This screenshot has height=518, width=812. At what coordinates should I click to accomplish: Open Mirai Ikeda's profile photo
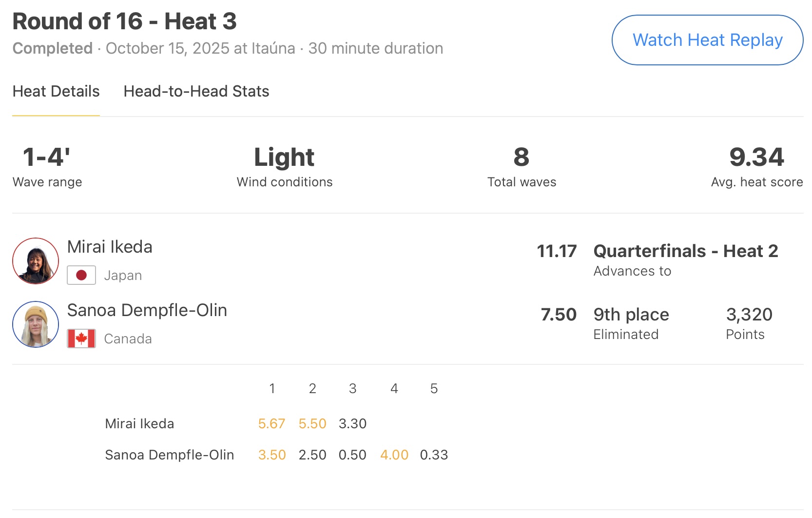[x=36, y=261]
